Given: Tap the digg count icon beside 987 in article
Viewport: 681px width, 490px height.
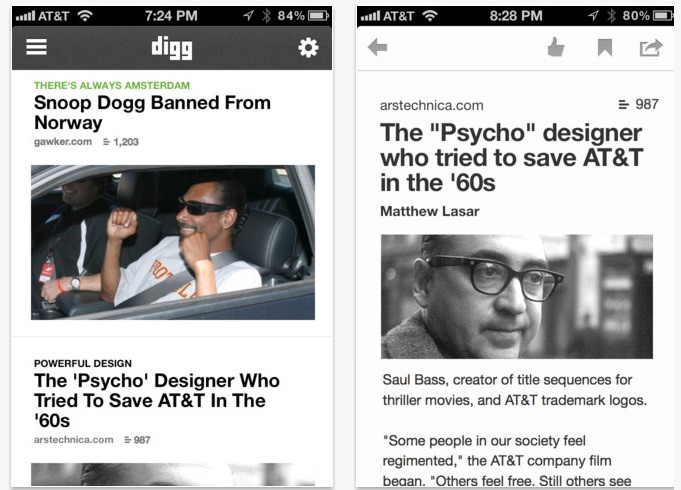Looking at the screenshot, I should pos(623,104).
